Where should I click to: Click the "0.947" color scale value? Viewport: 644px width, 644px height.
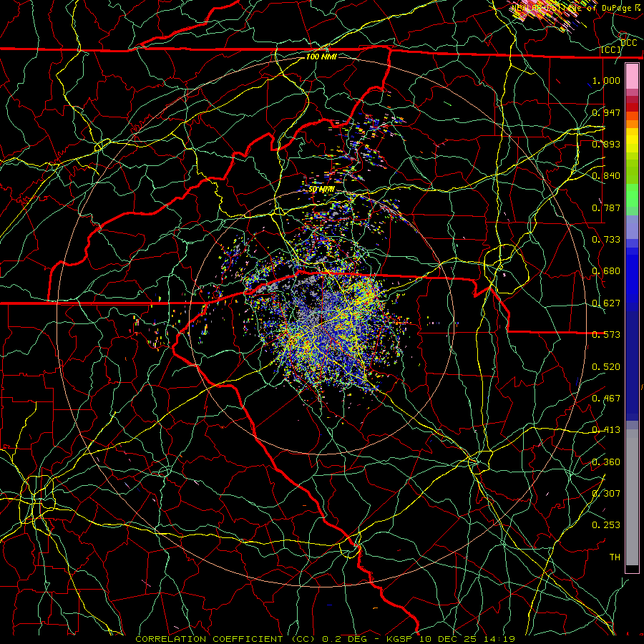point(606,112)
